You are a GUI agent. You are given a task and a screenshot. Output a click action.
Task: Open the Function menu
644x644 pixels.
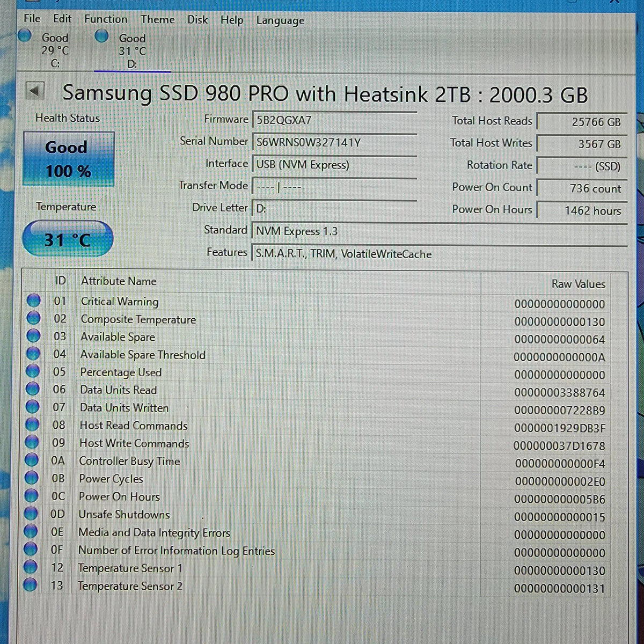click(x=106, y=19)
